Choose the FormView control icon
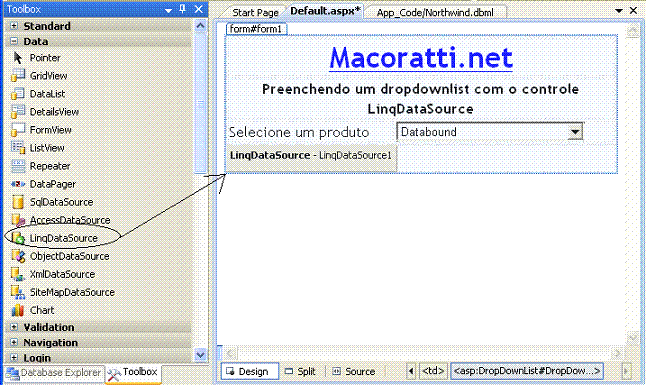Screen dimensions: 646x385 click(18, 130)
